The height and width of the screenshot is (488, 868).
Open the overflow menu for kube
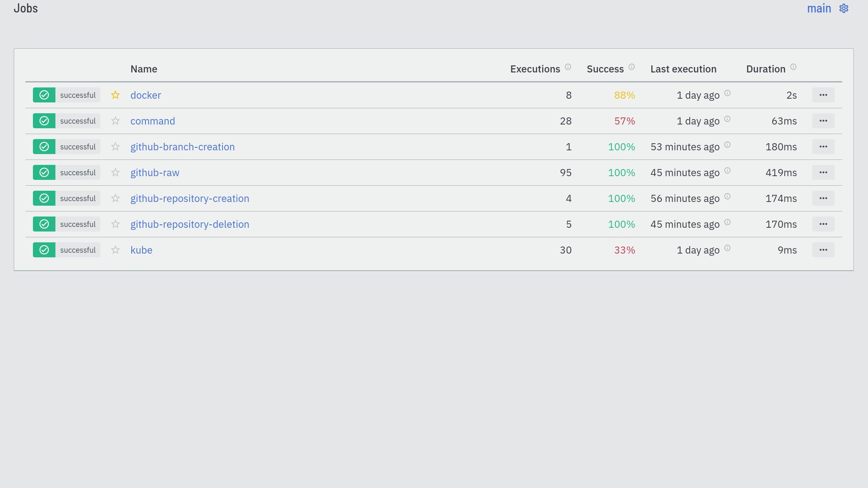point(823,250)
